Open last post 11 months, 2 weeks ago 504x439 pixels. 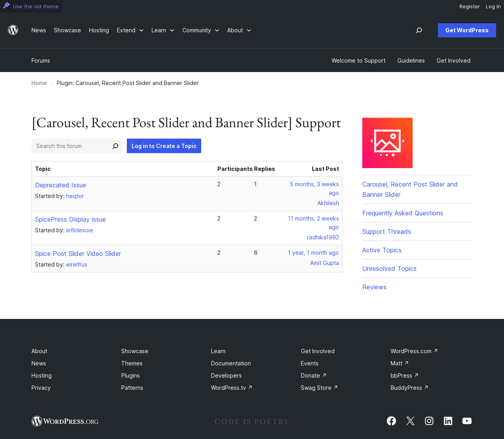coord(313,223)
